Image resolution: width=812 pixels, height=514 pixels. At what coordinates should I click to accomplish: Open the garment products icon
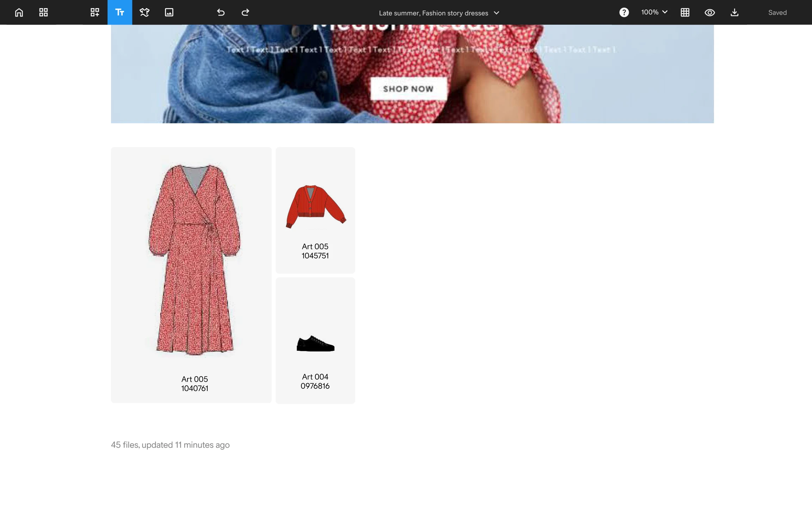click(x=144, y=12)
